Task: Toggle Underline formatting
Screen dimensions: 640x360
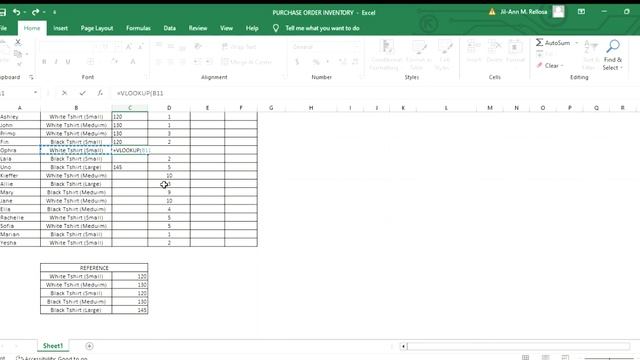Action: pyautogui.click(x=68, y=62)
